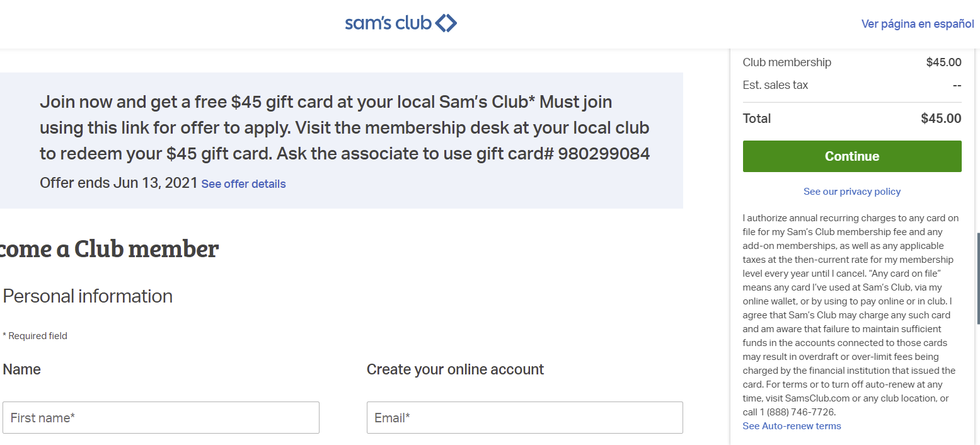Open the See Auto-renew terms link
The image size is (980, 445).
click(x=792, y=426)
